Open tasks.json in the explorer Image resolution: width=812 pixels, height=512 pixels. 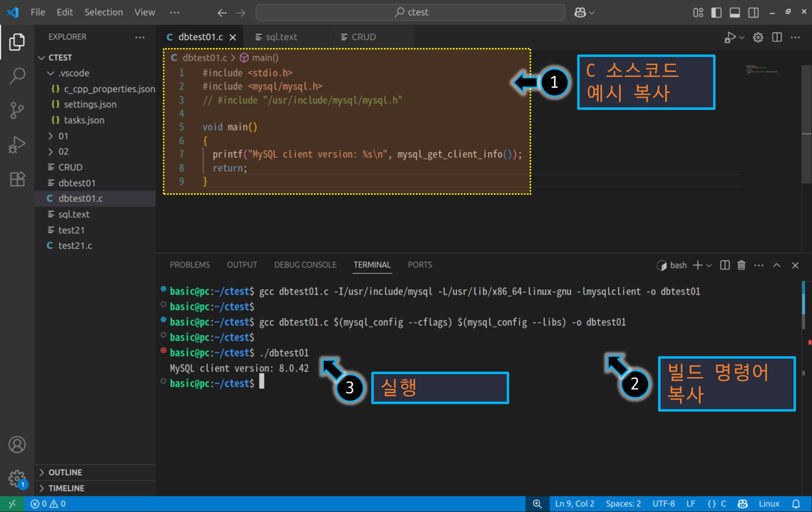pyautogui.click(x=95, y=120)
